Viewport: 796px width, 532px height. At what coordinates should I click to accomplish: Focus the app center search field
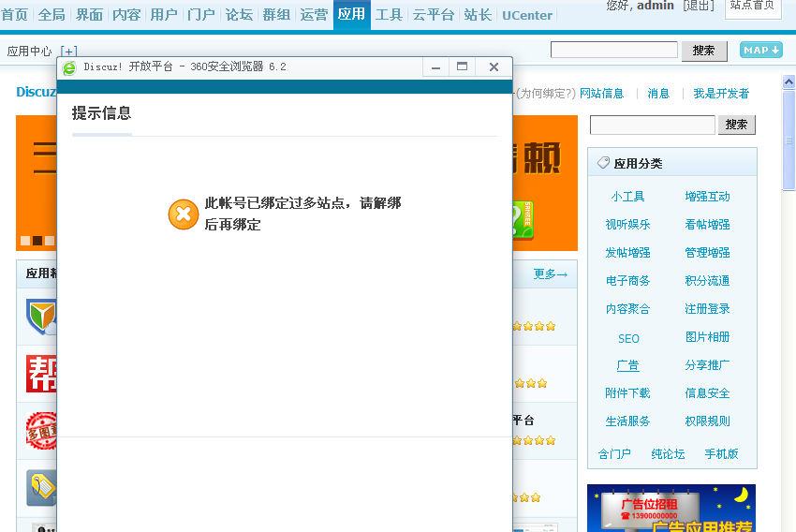653,125
